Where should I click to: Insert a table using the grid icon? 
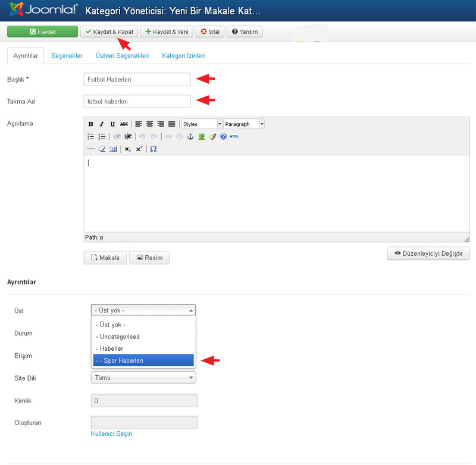[112, 149]
